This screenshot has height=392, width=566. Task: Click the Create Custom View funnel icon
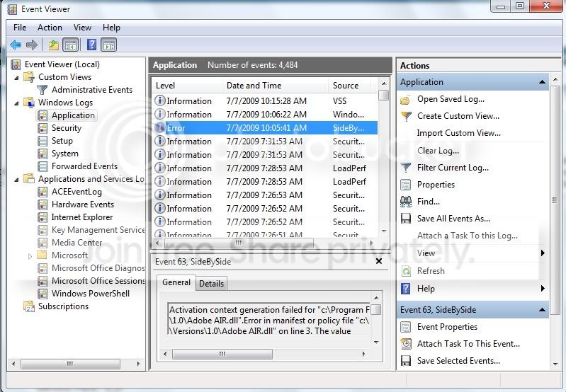(406, 116)
